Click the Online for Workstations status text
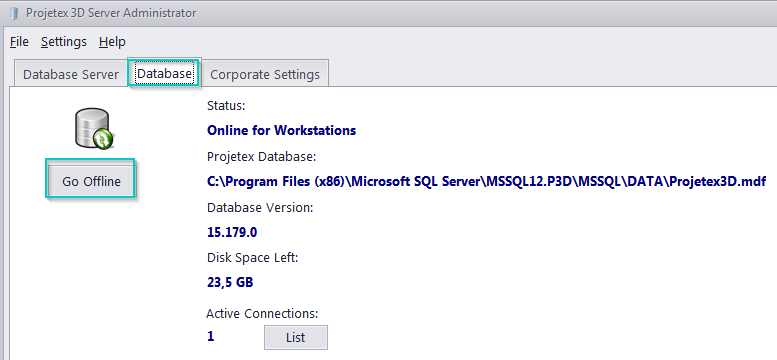The width and height of the screenshot is (777, 360). pos(281,130)
